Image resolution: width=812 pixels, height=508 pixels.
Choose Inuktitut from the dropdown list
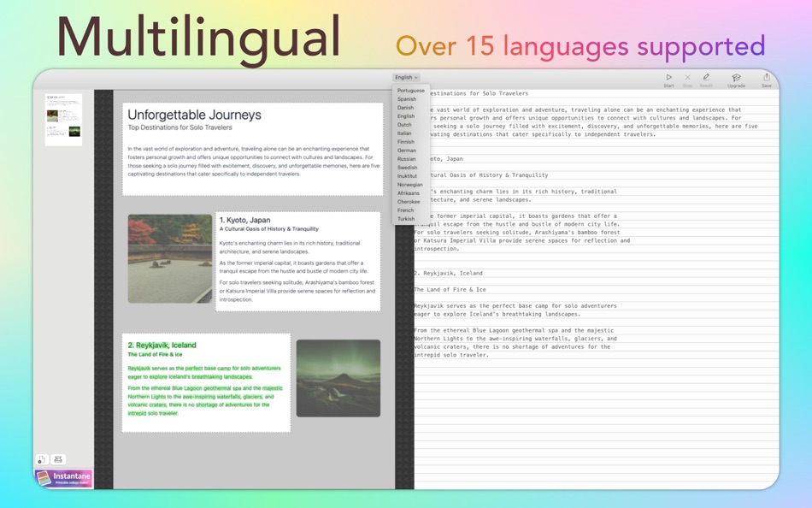[x=407, y=176]
